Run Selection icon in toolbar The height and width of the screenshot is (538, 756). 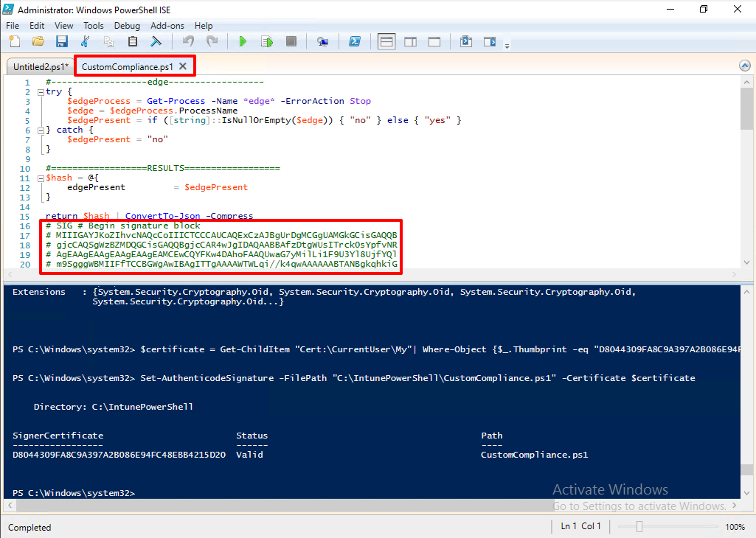[266, 41]
